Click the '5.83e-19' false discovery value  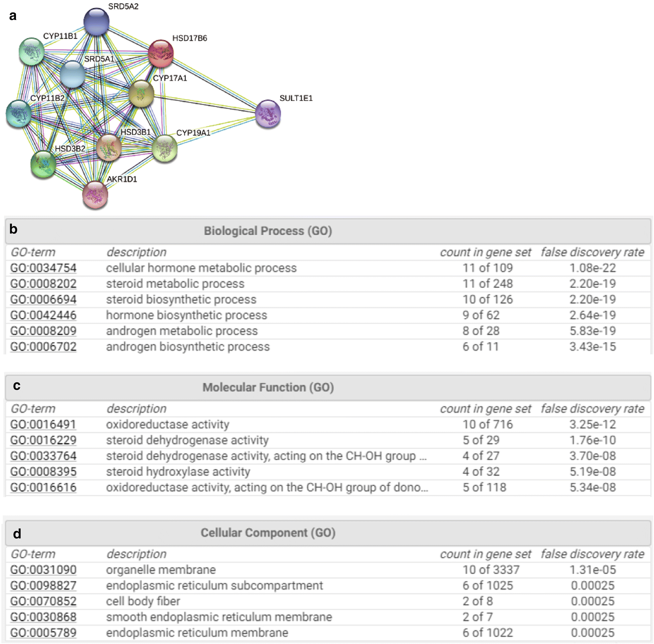(593, 331)
